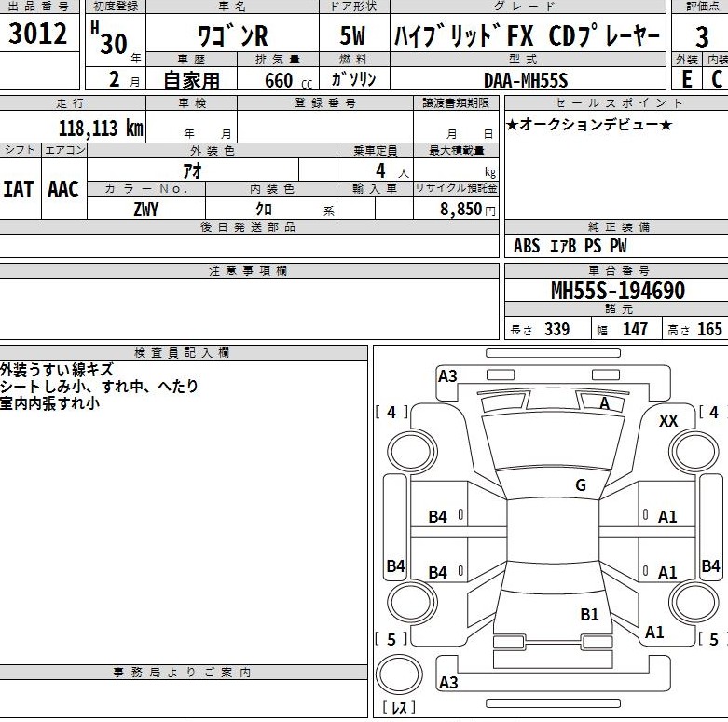Click the lot number 3012

[x=37, y=34]
